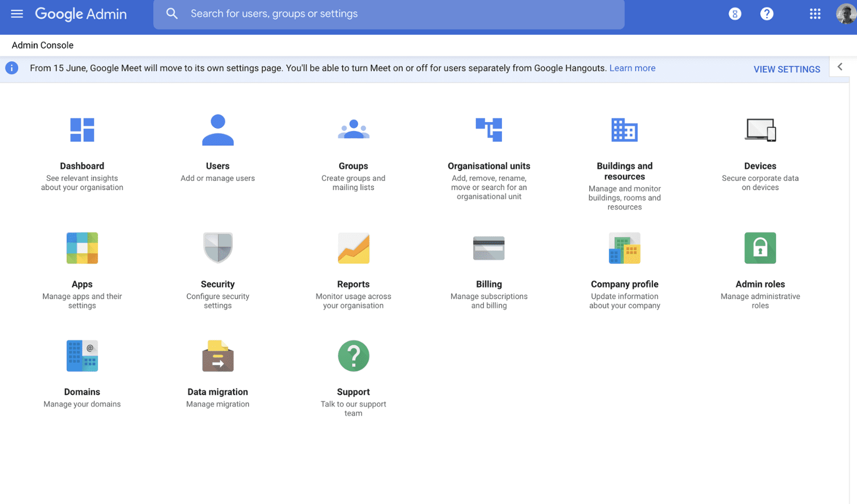This screenshot has height=504, width=857.
Task: Click 'Add or manage users' description
Action: click(217, 178)
